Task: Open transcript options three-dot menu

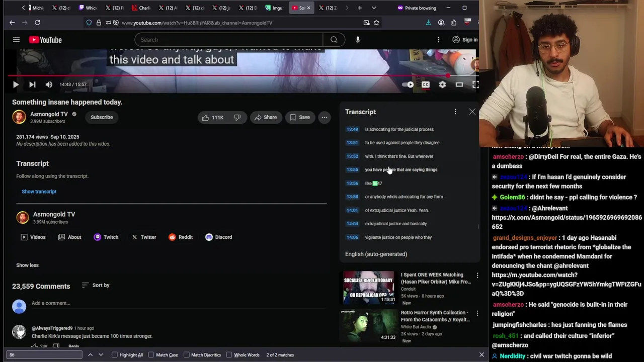Action: coord(455,112)
